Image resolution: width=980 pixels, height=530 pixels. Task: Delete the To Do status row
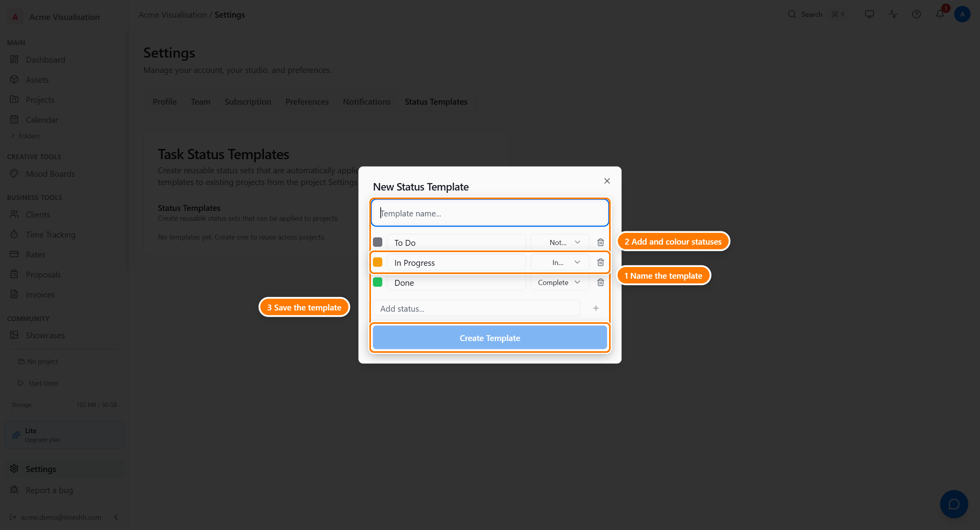[600, 242]
